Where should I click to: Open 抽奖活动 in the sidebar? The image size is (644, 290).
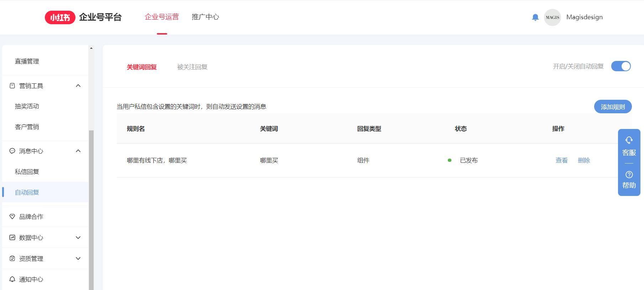pyautogui.click(x=27, y=106)
